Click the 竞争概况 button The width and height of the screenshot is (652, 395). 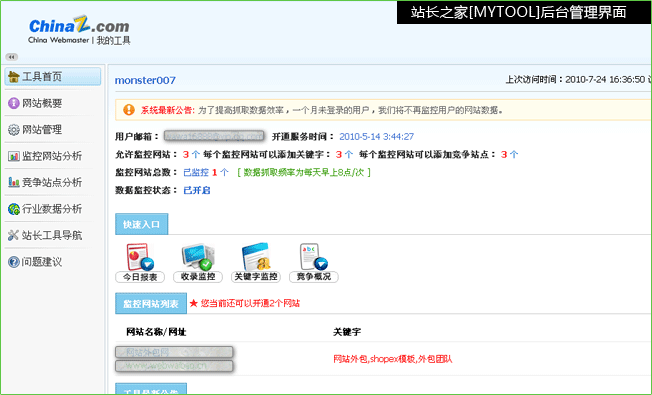[x=314, y=277]
